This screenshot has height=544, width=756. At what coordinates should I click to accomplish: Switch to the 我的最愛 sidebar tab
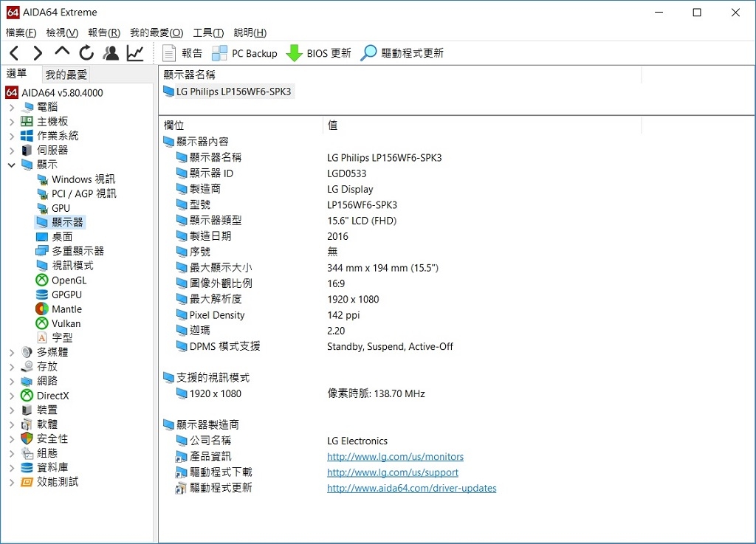click(66, 75)
